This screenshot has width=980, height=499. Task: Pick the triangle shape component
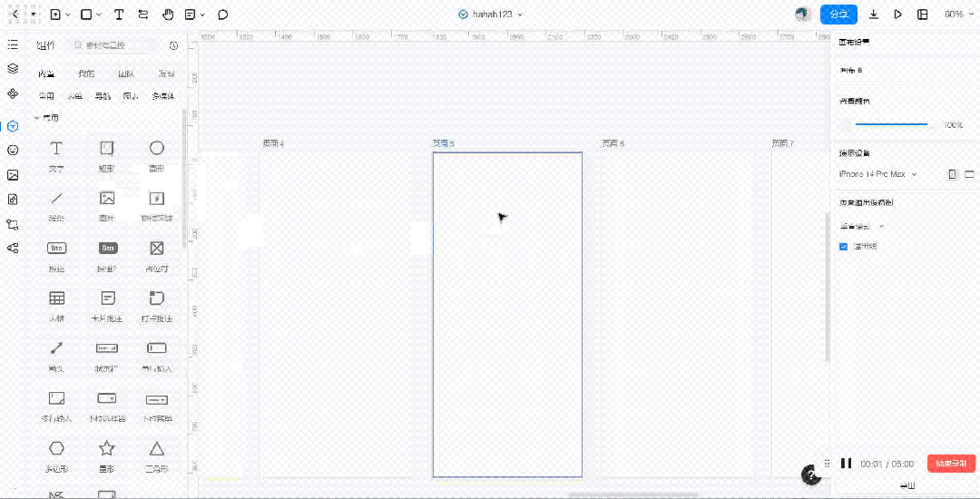[x=156, y=455]
